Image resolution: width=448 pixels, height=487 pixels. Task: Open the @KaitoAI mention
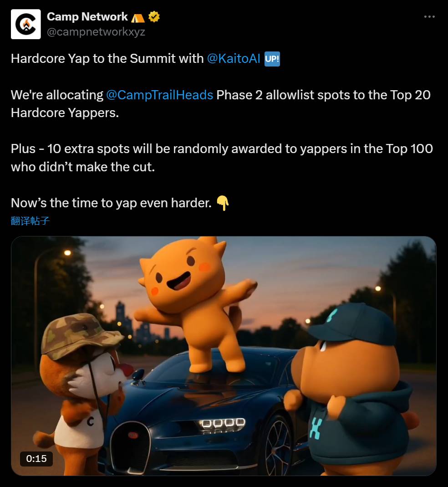(234, 58)
